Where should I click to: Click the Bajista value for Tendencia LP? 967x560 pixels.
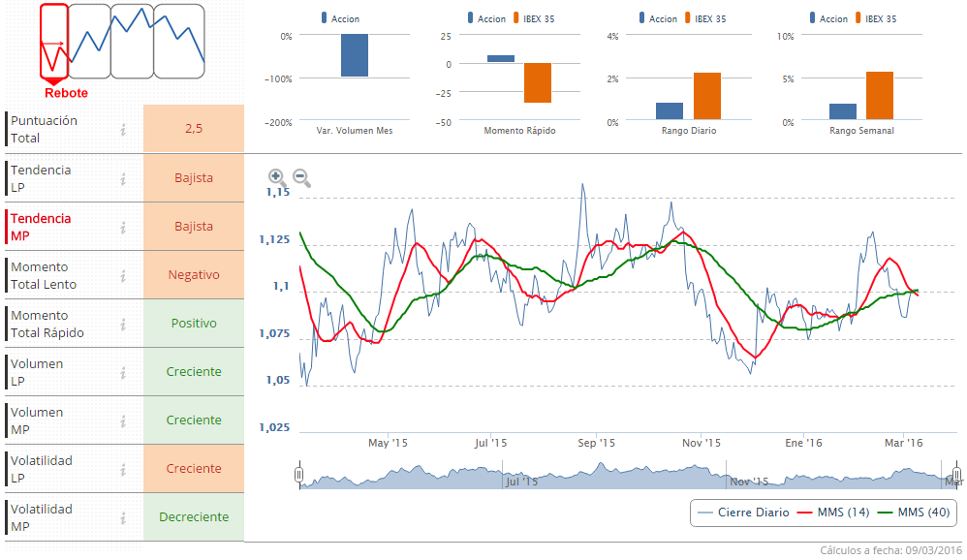(194, 178)
